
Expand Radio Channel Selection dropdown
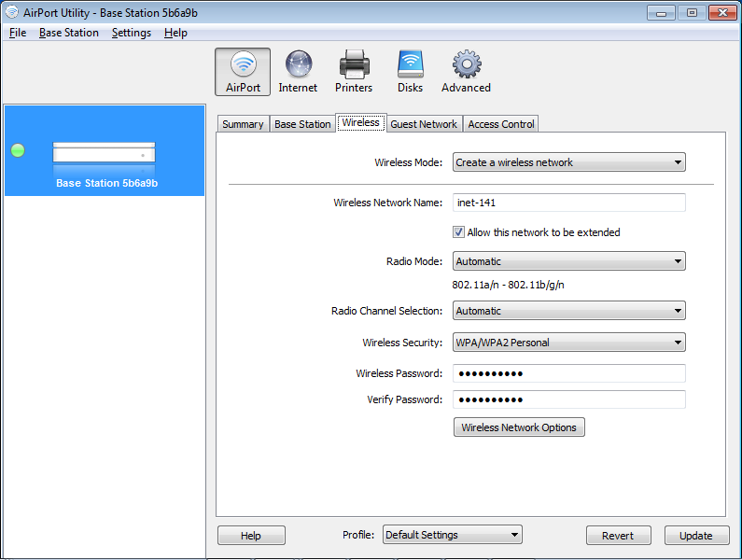click(x=568, y=311)
